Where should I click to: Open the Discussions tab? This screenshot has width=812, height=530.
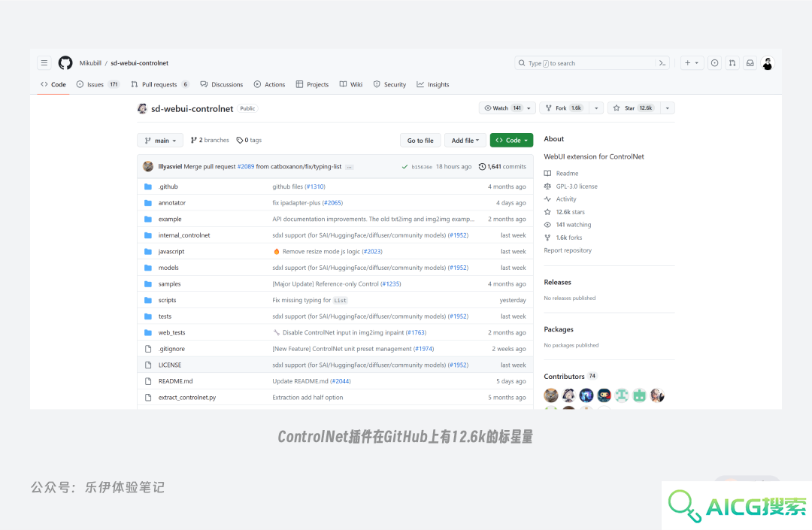click(222, 84)
